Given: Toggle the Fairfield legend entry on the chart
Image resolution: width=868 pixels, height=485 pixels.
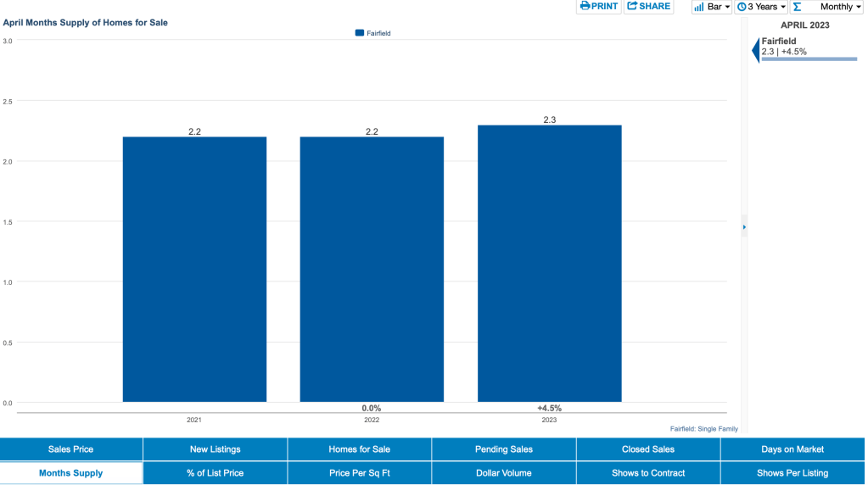Looking at the screenshot, I should 372,33.
